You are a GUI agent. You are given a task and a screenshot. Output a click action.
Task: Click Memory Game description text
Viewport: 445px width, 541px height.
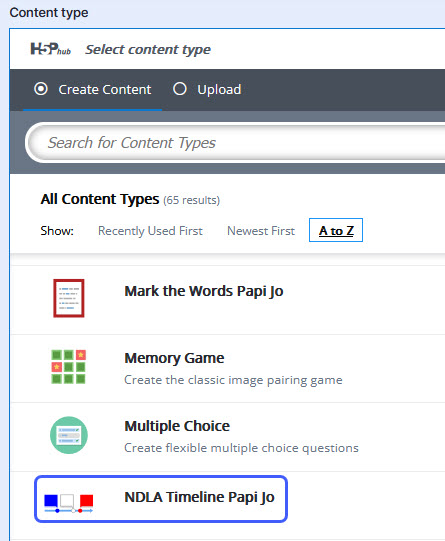point(233,380)
